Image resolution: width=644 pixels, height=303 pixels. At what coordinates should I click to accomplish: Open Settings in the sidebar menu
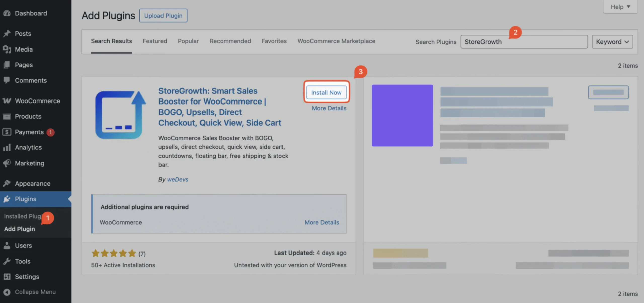27,277
